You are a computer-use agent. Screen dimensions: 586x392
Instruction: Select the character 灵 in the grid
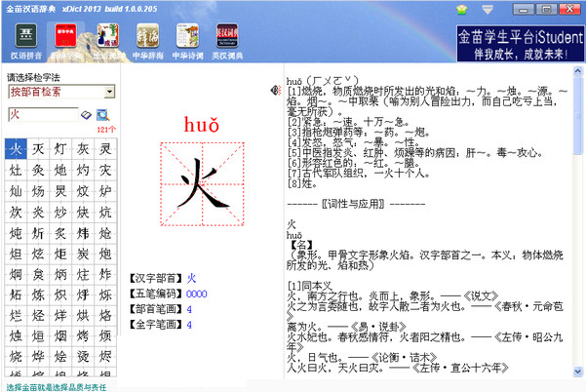point(105,149)
